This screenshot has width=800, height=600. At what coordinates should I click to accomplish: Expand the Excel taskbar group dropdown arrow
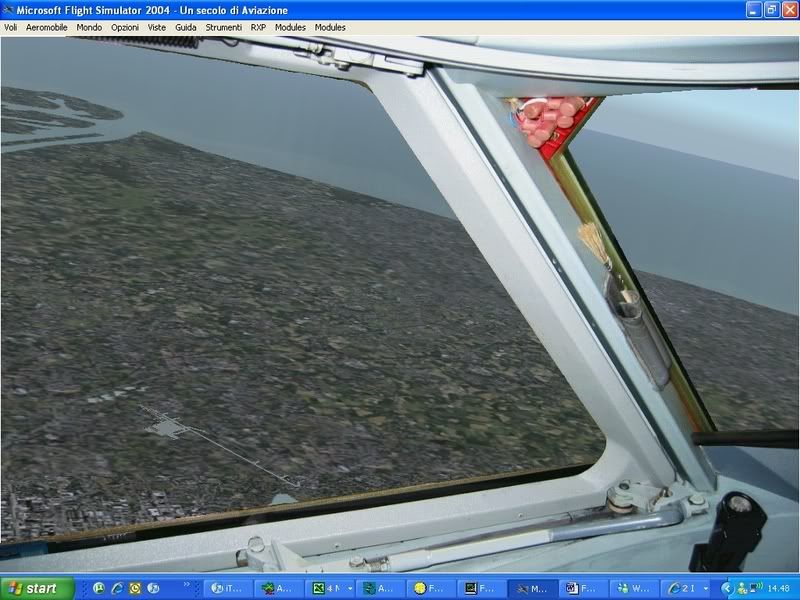click(x=349, y=589)
